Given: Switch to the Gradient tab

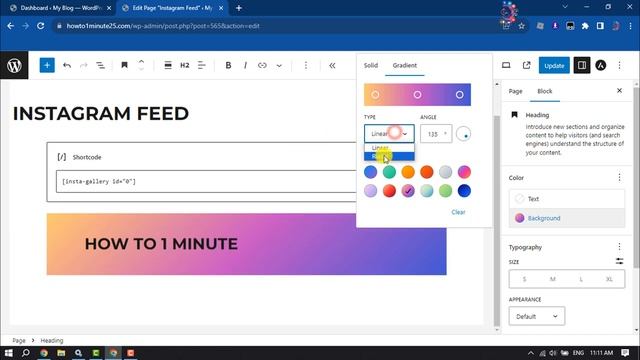Looking at the screenshot, I should click(404, 65).
